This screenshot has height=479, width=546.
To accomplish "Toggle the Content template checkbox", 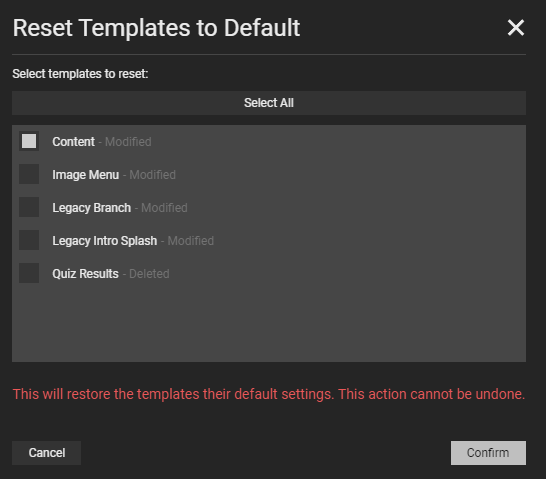I will click(29, 141).
